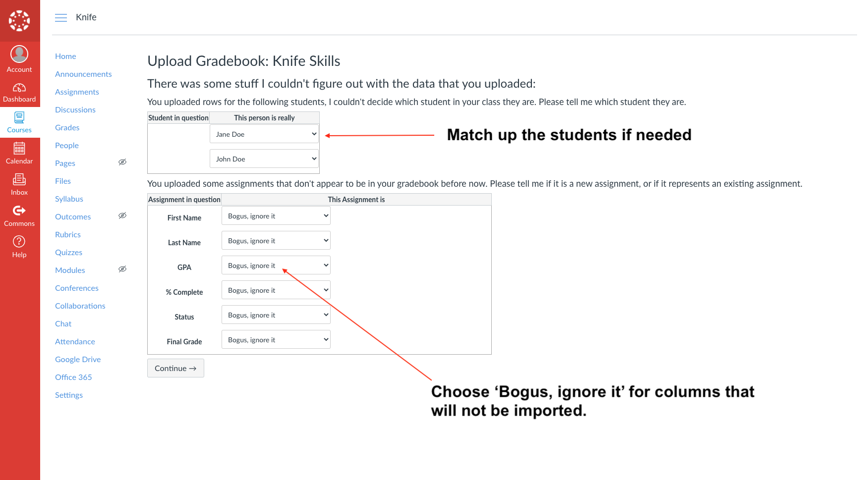The width and height of the screenshot is (868, 480).
Task: Open the Account profile icon
Action: click(x=19, y=54)
